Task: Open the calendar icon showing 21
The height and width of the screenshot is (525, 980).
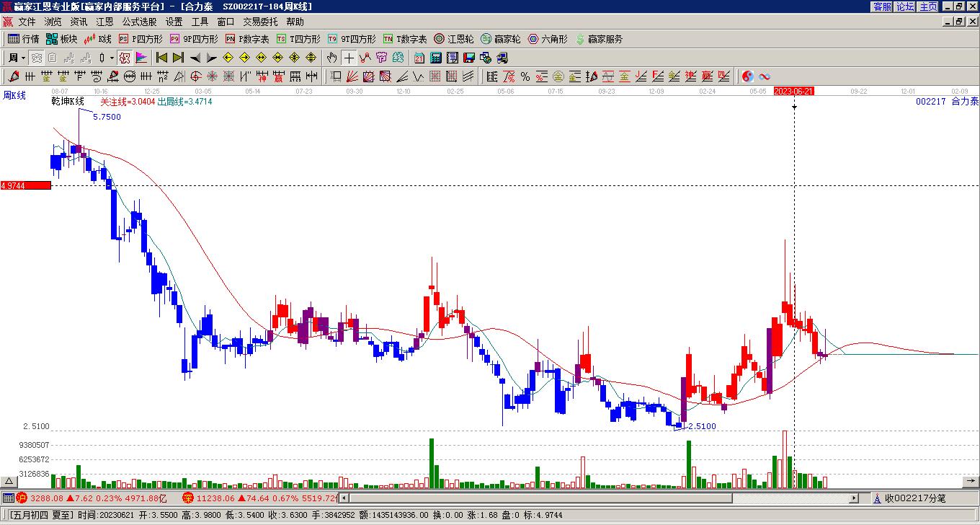Action: (x=419, y=58)
